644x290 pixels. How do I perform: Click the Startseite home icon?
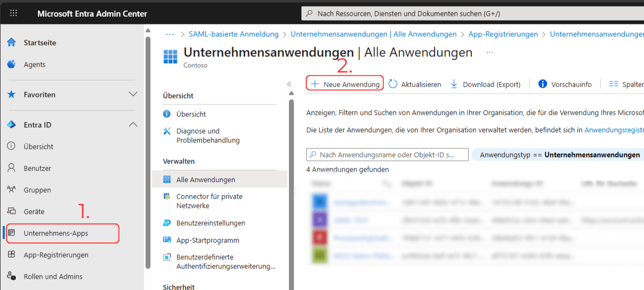(x=11, y=43)
